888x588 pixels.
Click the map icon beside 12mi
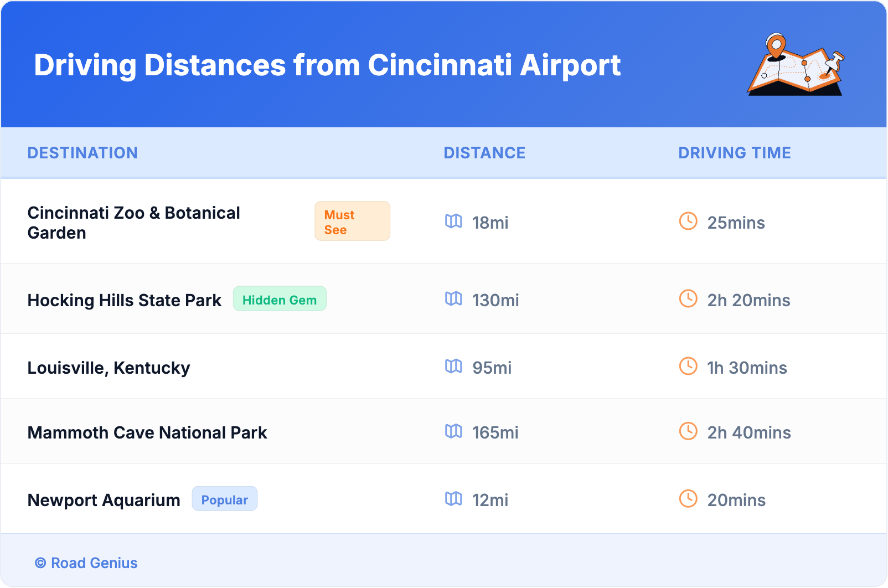pyautogui.click(x=453, y=499)
